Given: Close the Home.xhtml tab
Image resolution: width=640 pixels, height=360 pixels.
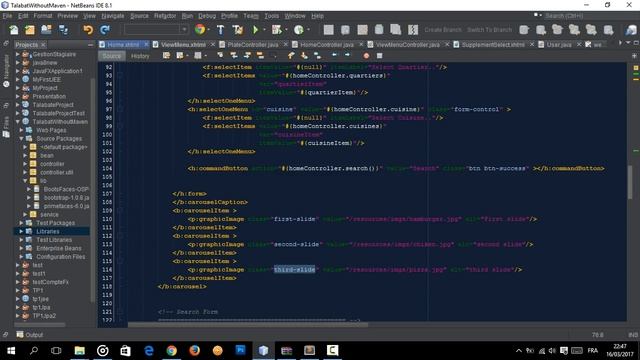Looking at the screenshot, I should click(x=146, y=44).
